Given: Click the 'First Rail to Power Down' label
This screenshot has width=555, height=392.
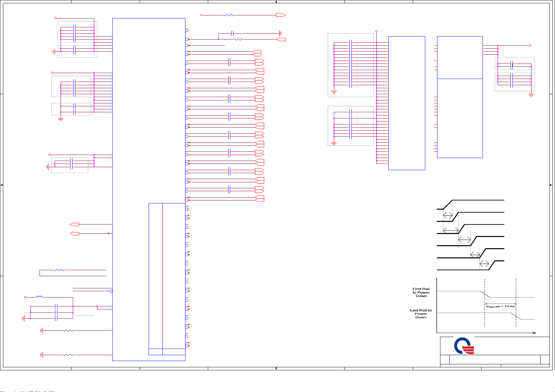Looking at the screenshot, I should point(421,293).
